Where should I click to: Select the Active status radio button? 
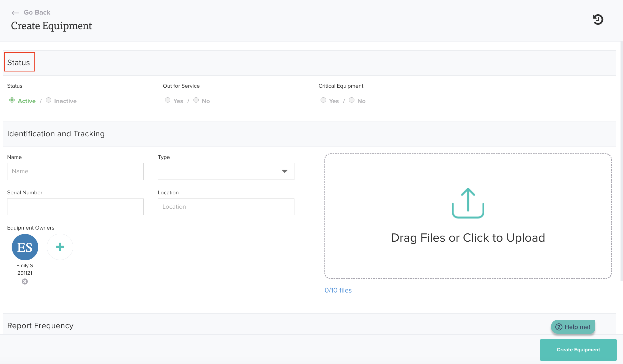tap(12, 100)
